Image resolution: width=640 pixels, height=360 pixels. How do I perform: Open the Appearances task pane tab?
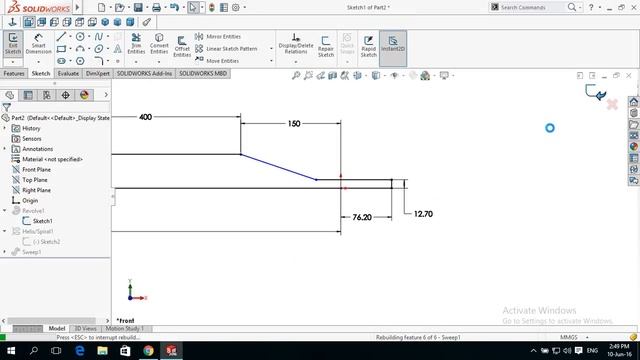(633, 147)
